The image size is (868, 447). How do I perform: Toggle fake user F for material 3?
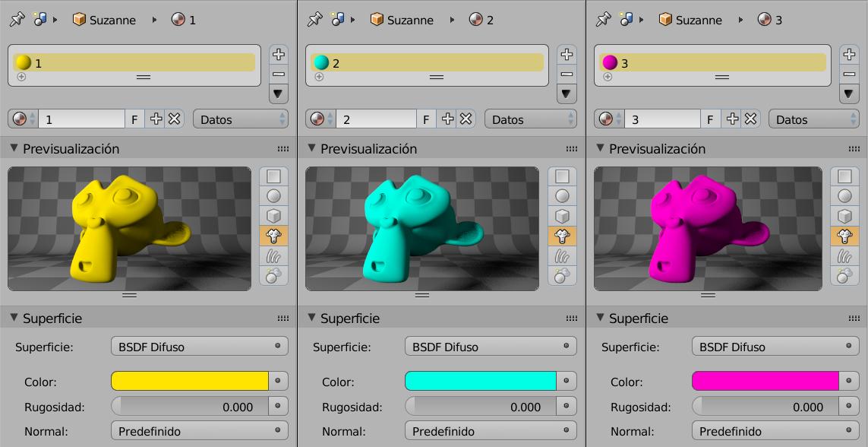point(710,119)
